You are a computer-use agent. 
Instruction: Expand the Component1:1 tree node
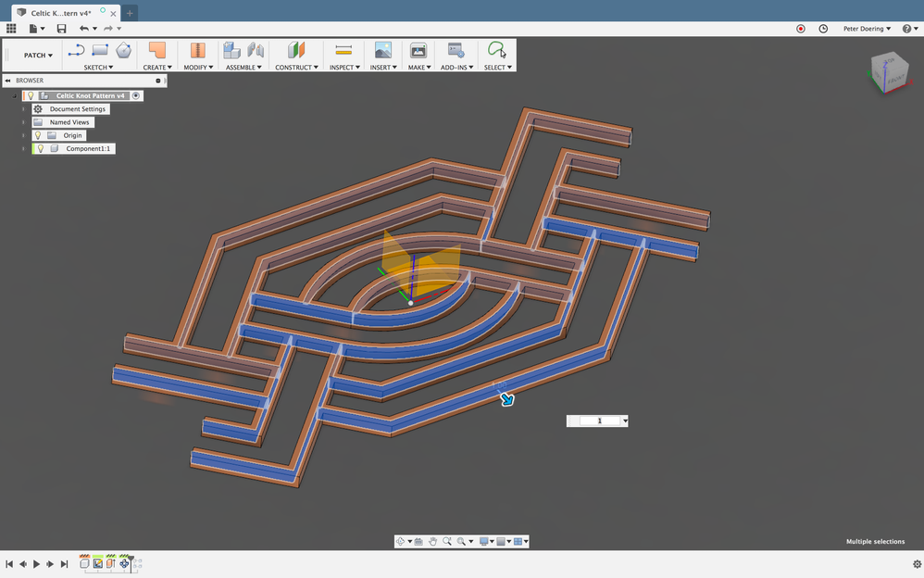pyautogui.click(x=23, y=148)
